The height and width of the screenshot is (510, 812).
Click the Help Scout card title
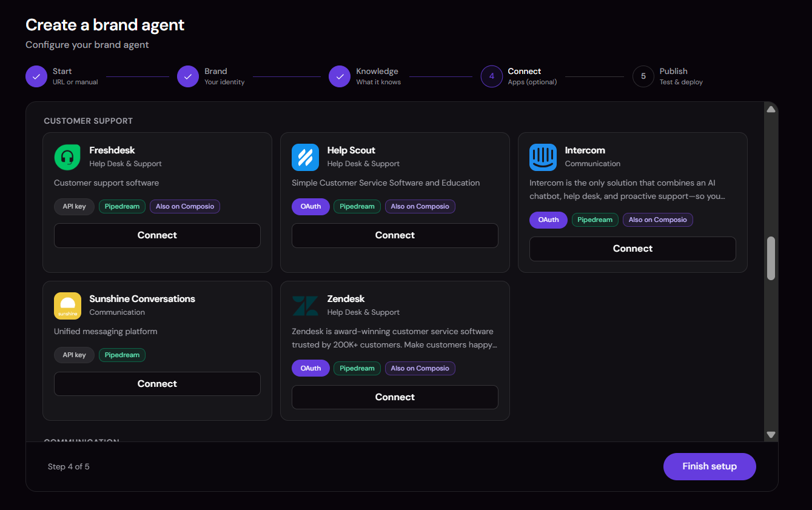click(x=351, y=150)
